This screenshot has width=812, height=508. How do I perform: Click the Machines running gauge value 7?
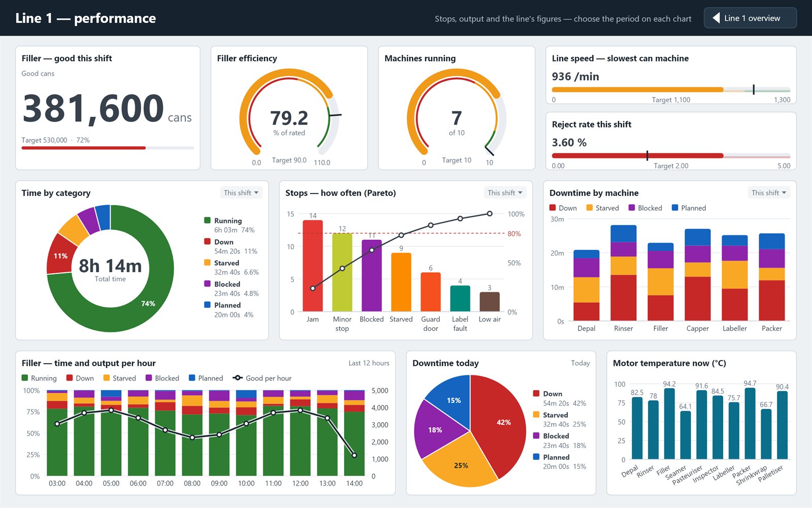[456, 118]
